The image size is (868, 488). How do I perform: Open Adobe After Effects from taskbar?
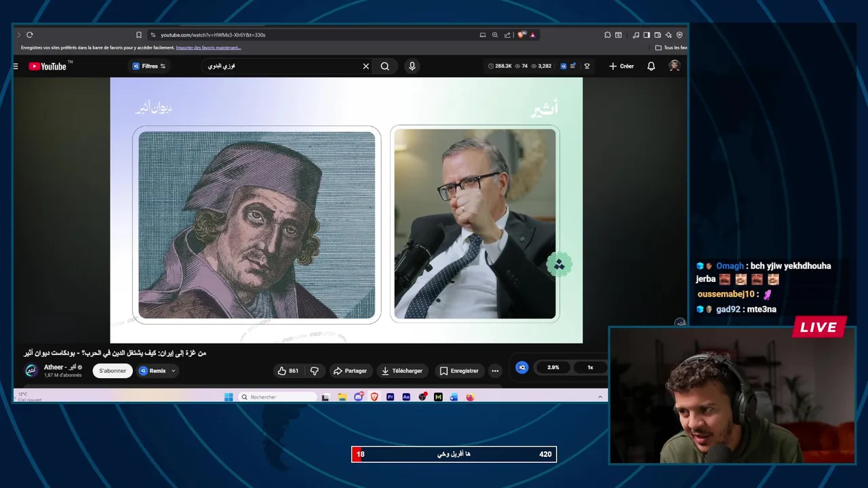pos(406,397)
